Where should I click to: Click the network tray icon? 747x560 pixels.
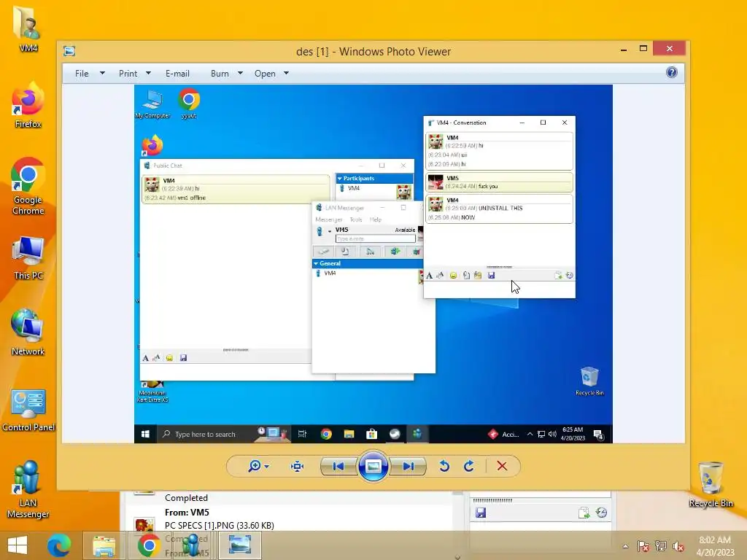coord(661,546)
